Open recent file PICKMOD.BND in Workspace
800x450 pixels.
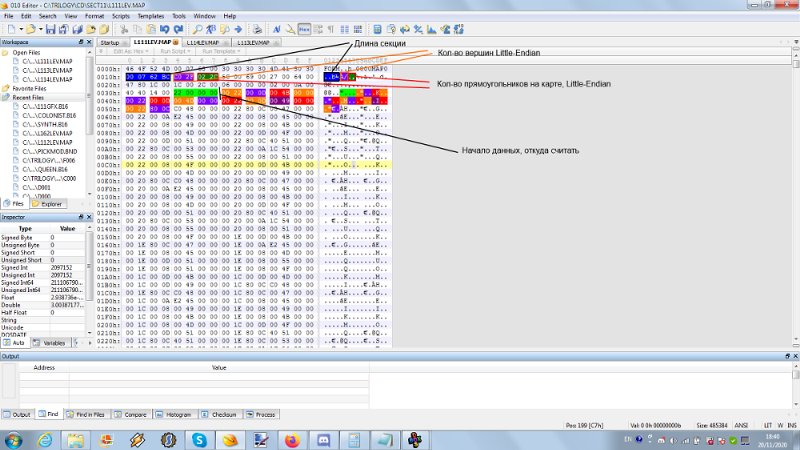[x=49, y=152]
